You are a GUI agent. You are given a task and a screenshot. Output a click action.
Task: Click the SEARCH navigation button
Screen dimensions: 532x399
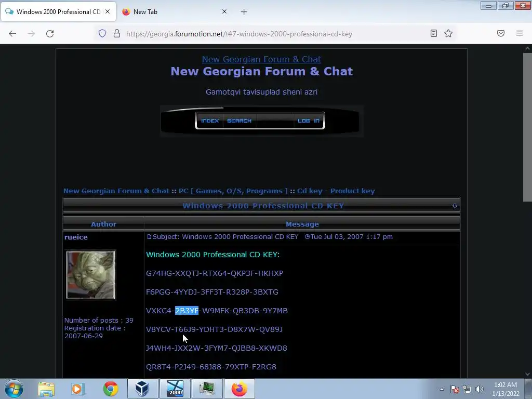pos(239,121)
